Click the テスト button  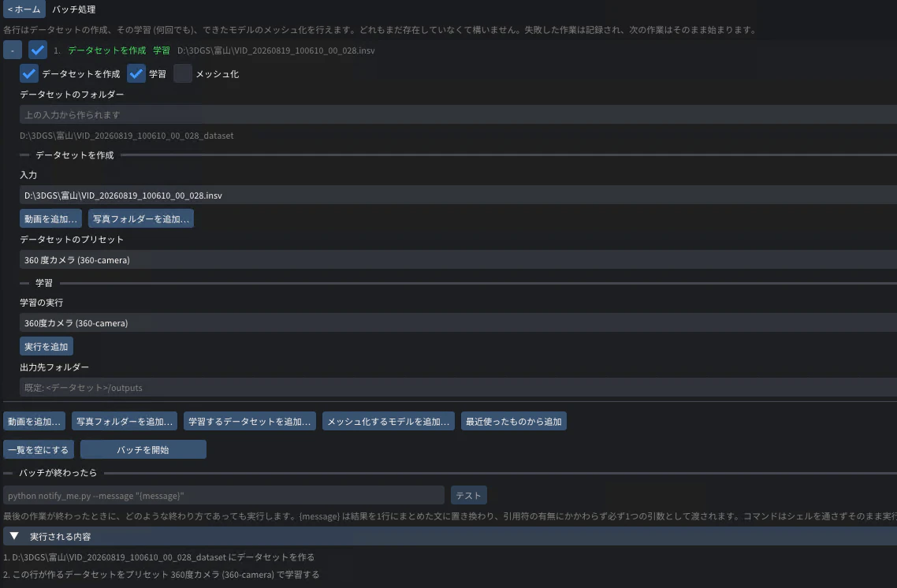tap(468, 495)
